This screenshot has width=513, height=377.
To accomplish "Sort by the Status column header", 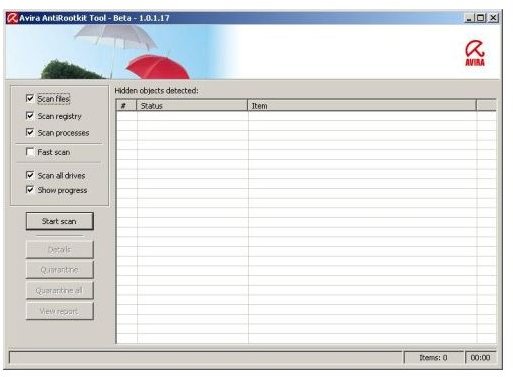I will (x=192, y=106).
